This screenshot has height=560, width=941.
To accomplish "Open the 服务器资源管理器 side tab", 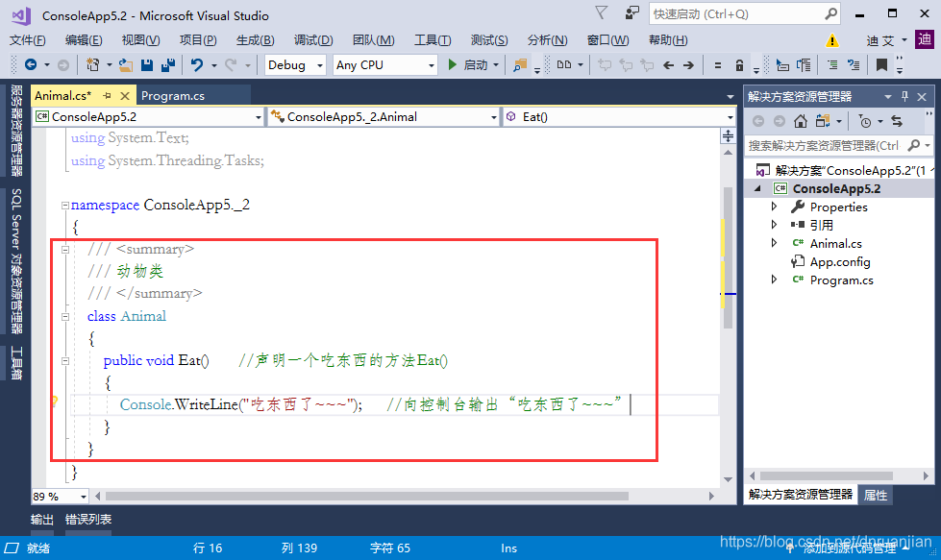I will pyautogui.click(x=16, y=131).
